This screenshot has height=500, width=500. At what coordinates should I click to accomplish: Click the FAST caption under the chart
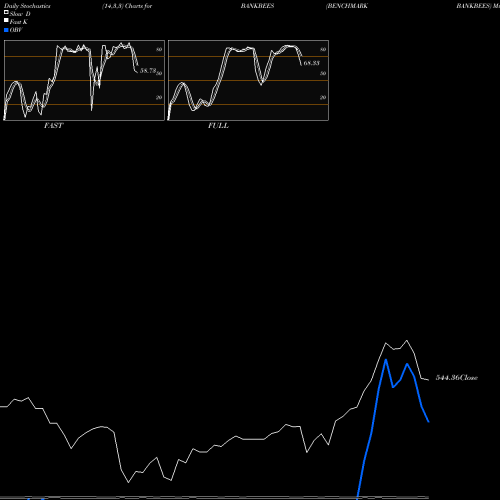(x=54, y=126)
